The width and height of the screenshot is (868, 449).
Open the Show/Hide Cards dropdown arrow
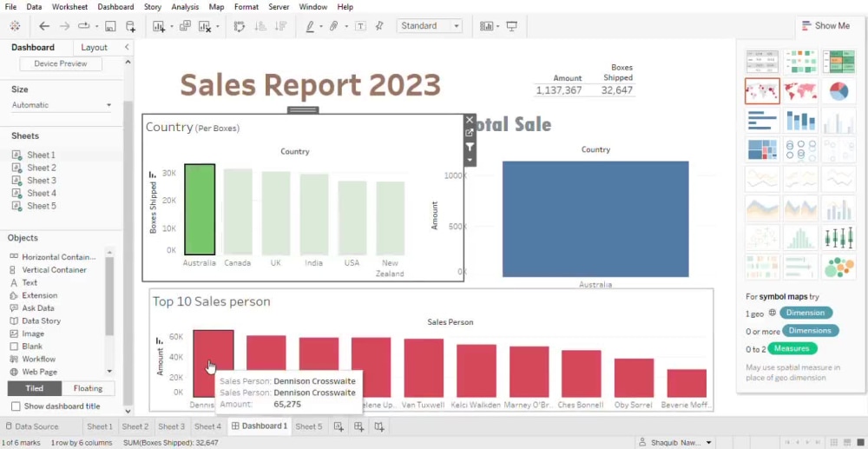tap(497, 26)
